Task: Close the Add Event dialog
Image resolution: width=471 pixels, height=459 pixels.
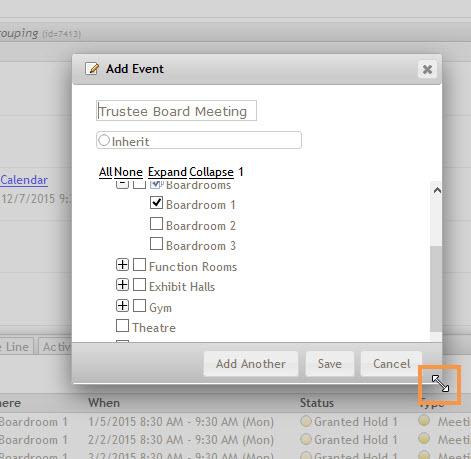Action: tap(427, 69)
